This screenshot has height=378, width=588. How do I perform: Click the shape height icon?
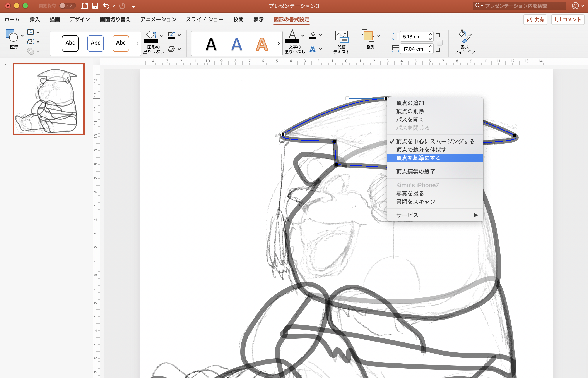[395, 37]
